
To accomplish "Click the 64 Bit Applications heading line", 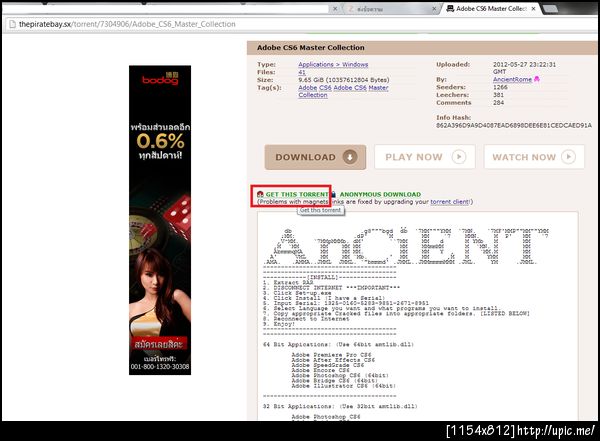I will point(338,344).
